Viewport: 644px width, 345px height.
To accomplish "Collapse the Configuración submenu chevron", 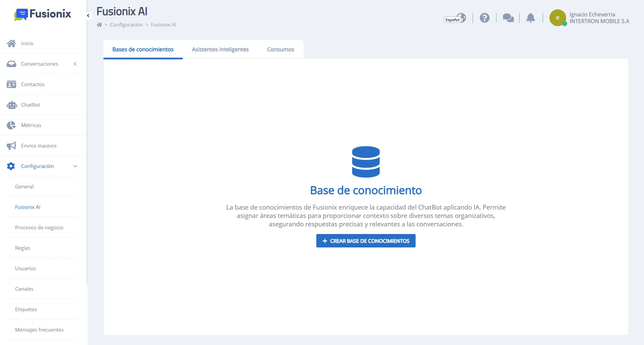I will pos(75,166).
